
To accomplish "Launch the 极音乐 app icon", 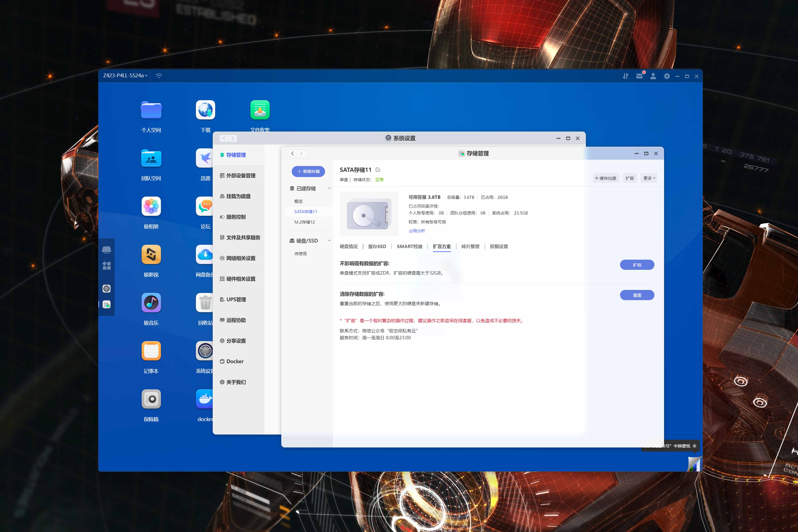I will click(x=151, y=303).
